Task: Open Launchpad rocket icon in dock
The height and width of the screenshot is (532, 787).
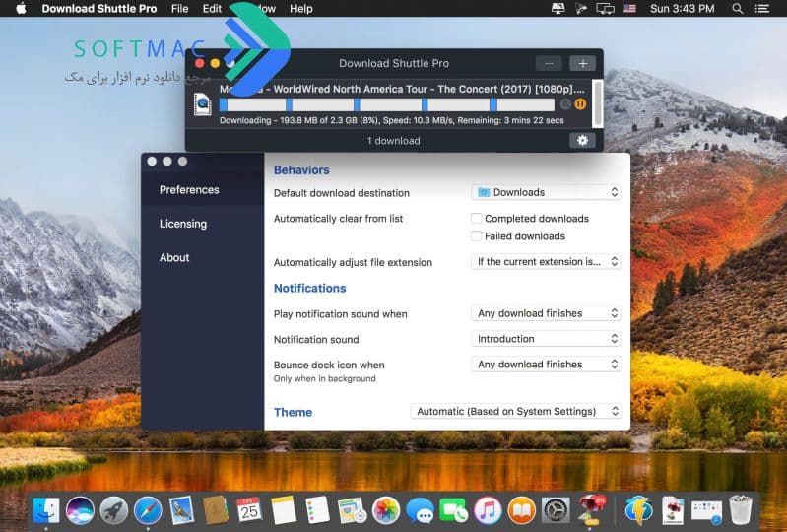Action: click(x=114, y=511)
